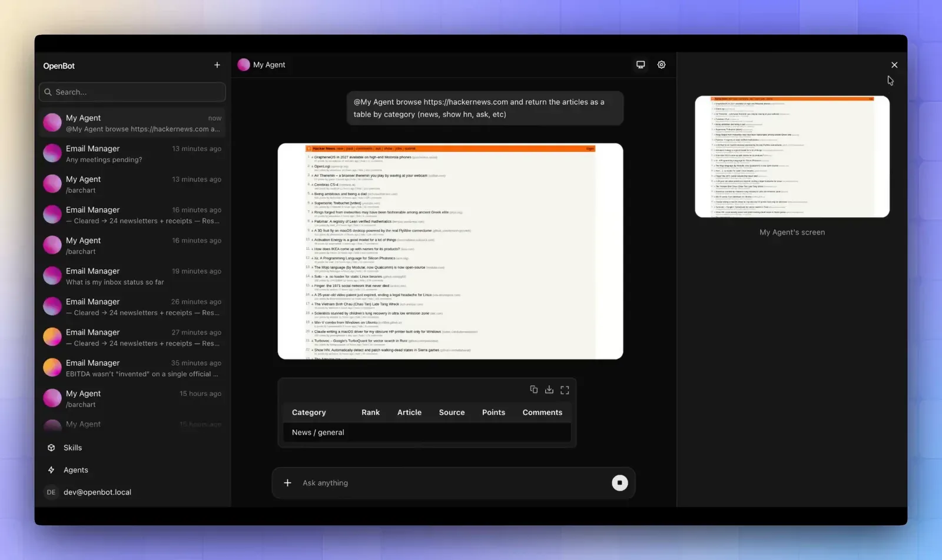Viewport: 942px width, 560px height.
Task: Open 'What is my inbox status' conversation
Action: pos(132,276)
